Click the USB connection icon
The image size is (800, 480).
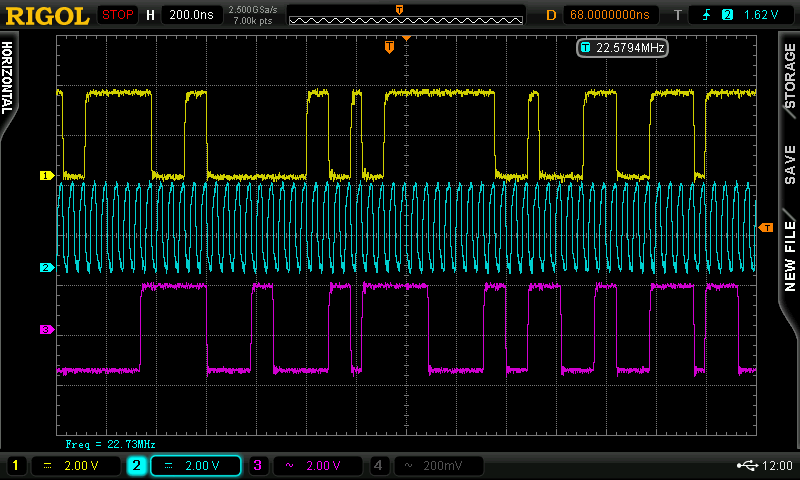(748, 465)
